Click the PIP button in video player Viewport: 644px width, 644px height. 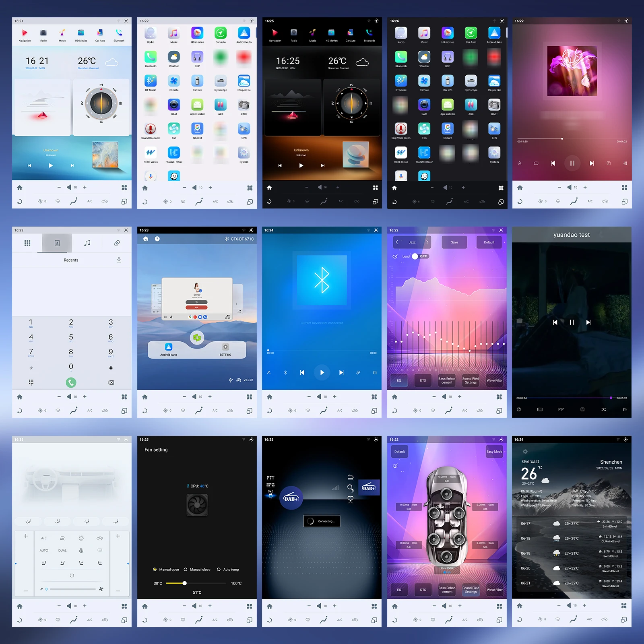pos(561,409)
